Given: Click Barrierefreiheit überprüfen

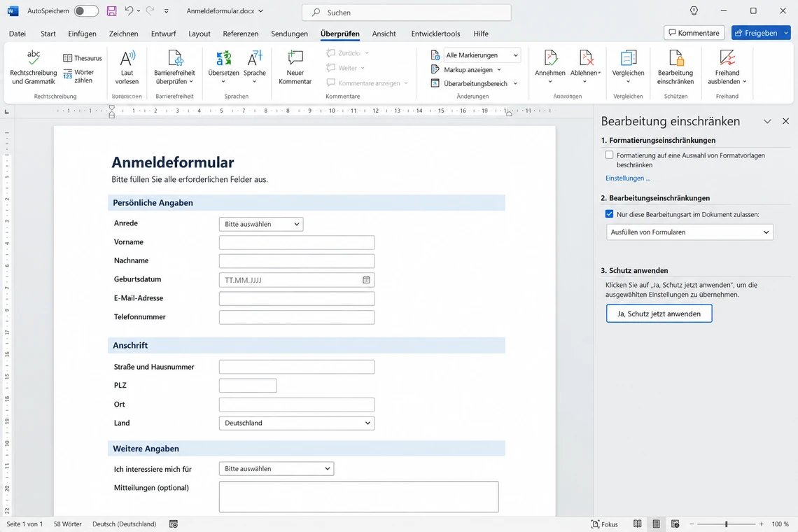Looking at the screenshot, I should coord(174,66).
